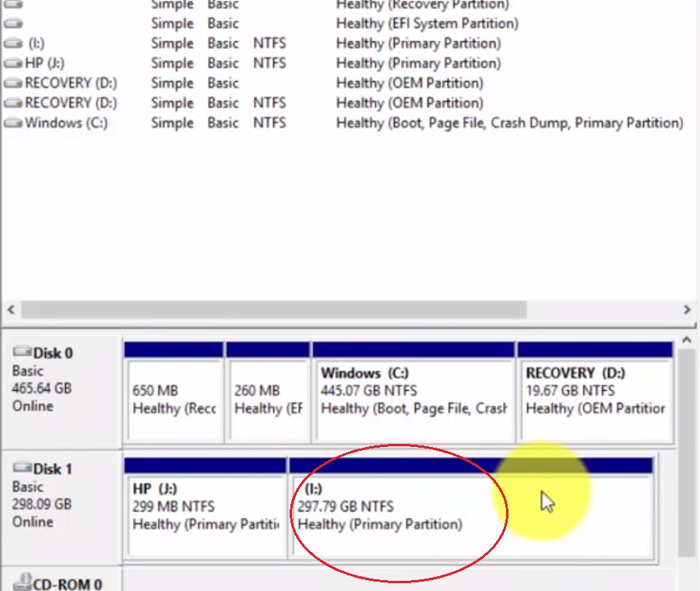Viewport: 700px width, 591px height.
Task: Click the drive icon beside HP (J:) in volume list
Action: 13,63
